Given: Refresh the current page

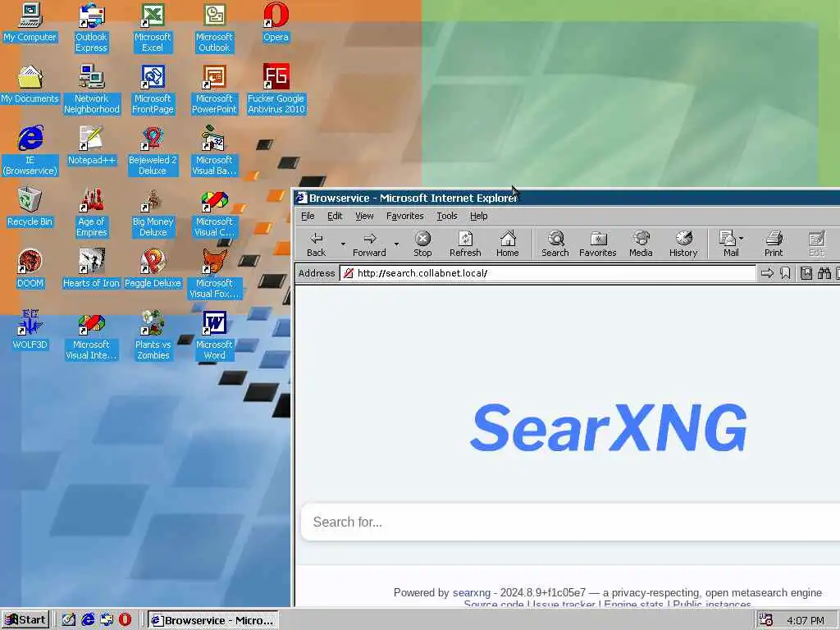Looking at the screenshot, I should pyautogui.click(x=465, y=244).
